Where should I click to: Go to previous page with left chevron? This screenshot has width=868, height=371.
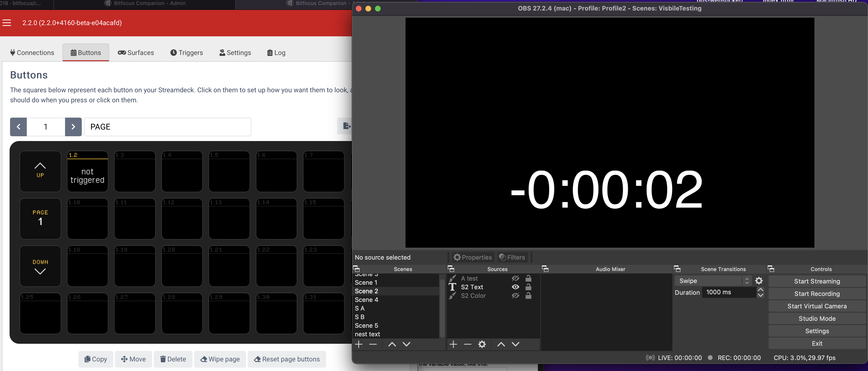pos(19,127)
